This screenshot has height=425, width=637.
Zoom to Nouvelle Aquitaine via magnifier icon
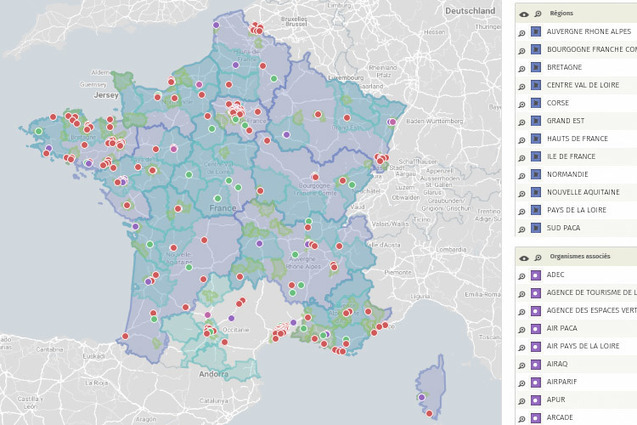pyautogui.click(x=522, y=194)
